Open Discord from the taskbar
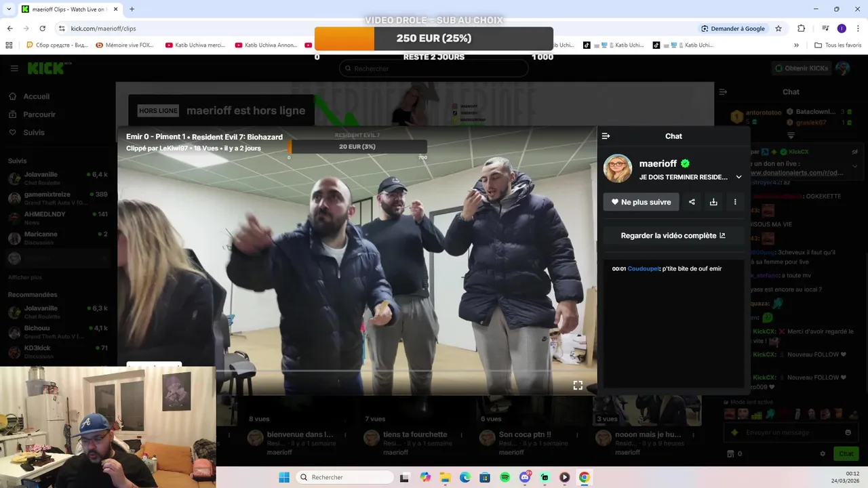Image resolution: width=868 pixels, height=488 pixels. pyautogui.click(x=525, y=477)
